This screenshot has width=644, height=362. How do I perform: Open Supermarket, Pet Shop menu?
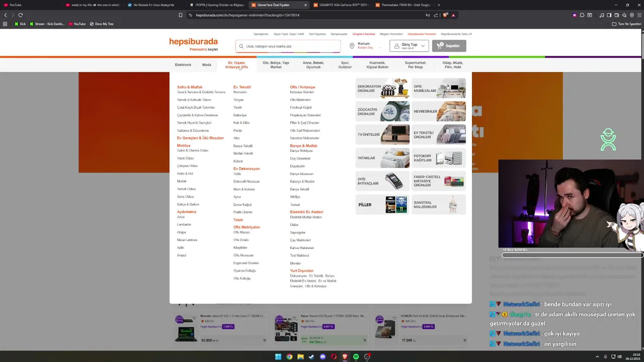416,65
